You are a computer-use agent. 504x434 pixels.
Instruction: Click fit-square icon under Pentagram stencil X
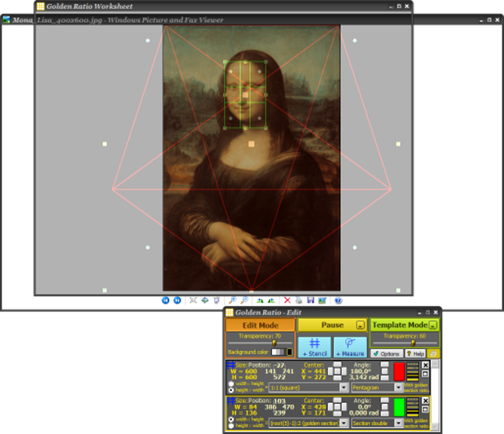(425, 374)
